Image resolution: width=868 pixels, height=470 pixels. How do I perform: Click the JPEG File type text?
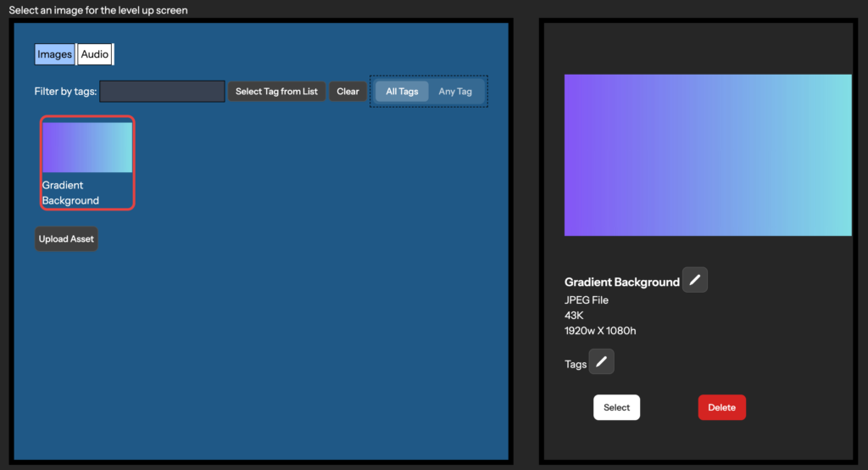coord(587,299)
